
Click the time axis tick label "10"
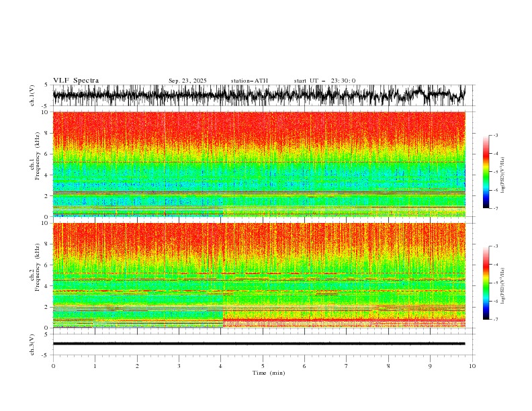472,366
